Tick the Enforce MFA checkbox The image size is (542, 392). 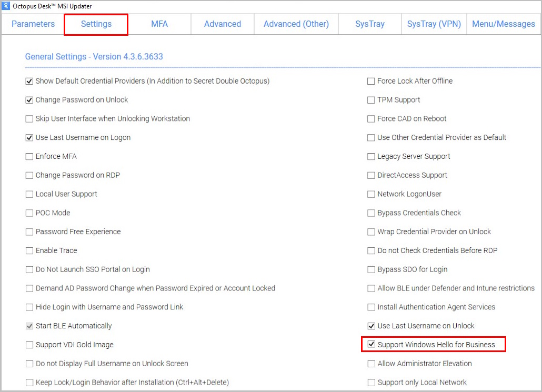(29, 157)
